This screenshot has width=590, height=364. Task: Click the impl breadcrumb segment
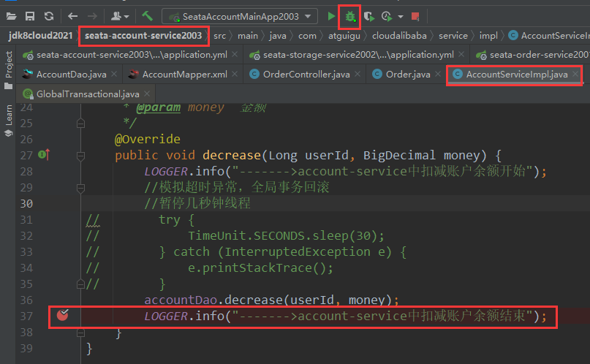488,36
